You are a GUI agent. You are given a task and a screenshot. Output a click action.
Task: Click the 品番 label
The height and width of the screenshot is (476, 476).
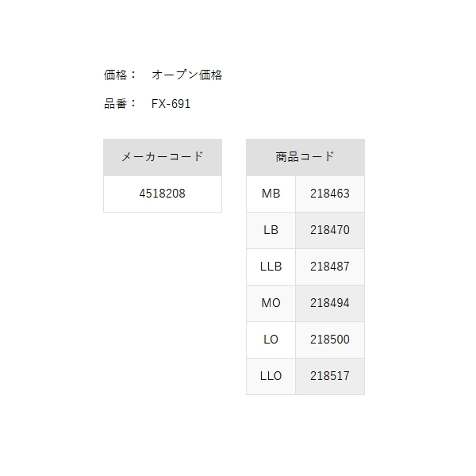115,104
